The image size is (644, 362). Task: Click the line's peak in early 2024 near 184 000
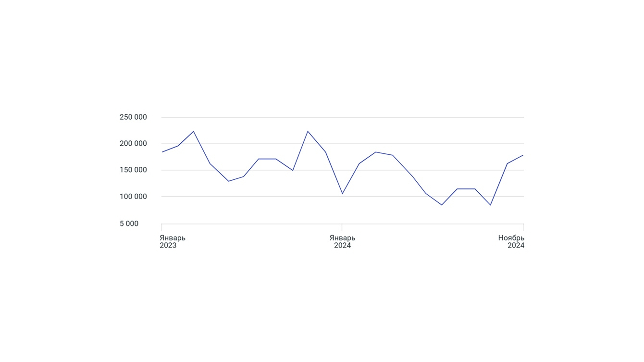[375, 152]
